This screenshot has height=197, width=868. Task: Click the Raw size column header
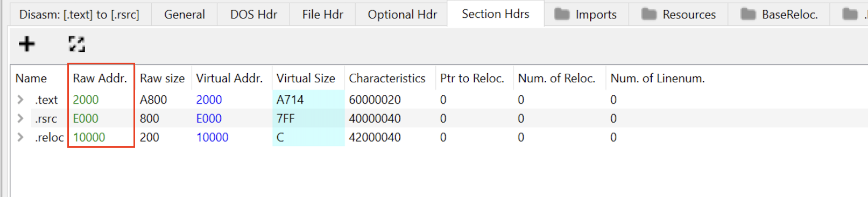(162, 78)
